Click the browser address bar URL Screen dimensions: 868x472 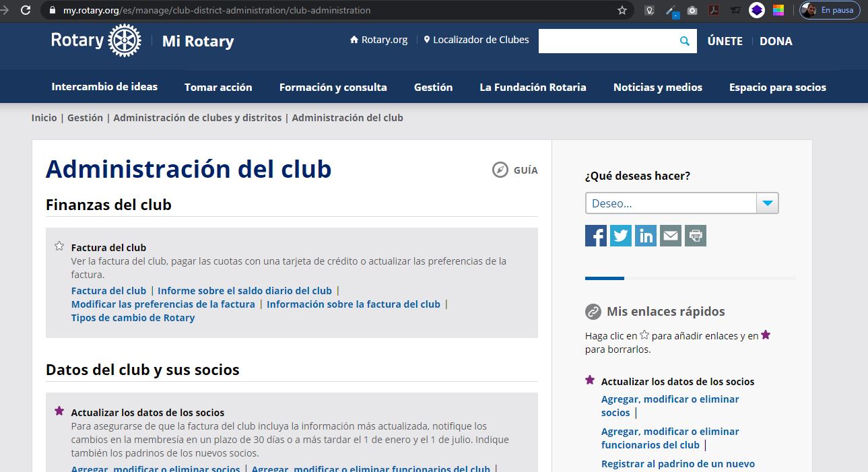217,11
